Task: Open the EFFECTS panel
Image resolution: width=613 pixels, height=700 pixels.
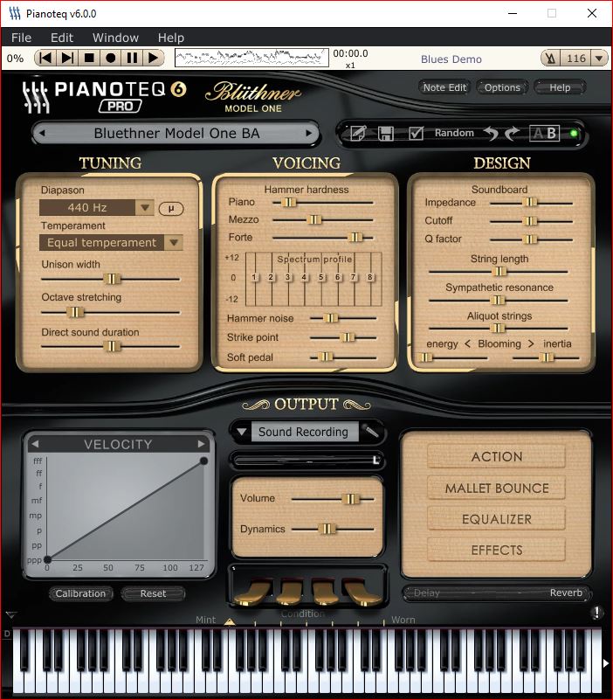Action: (497, 550)
